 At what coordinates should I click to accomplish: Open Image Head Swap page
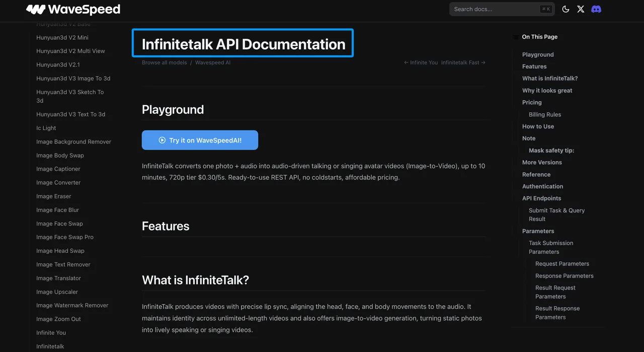[60, 250]
